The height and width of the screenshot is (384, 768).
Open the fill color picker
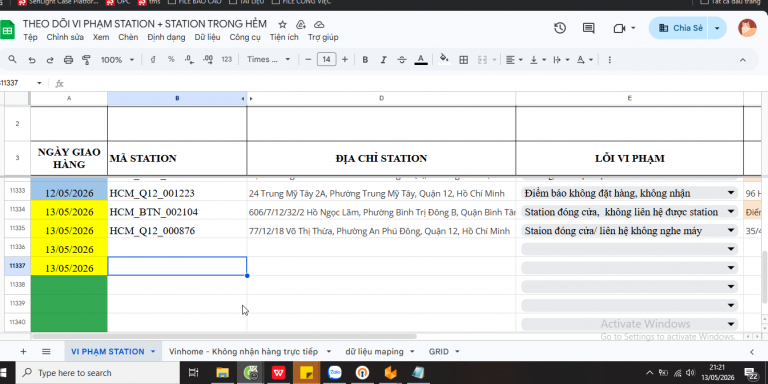444,60
